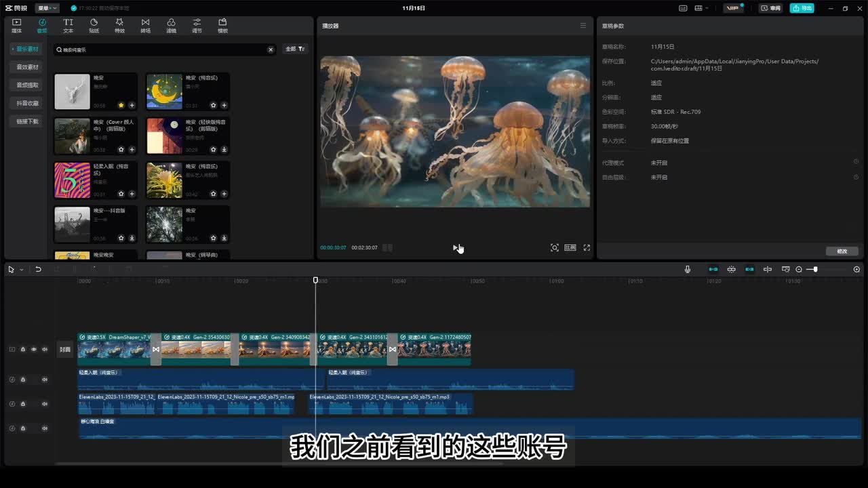868x488 pixels.
Task: Toggle visibility eye on main video track
Action: coord(34,350)
